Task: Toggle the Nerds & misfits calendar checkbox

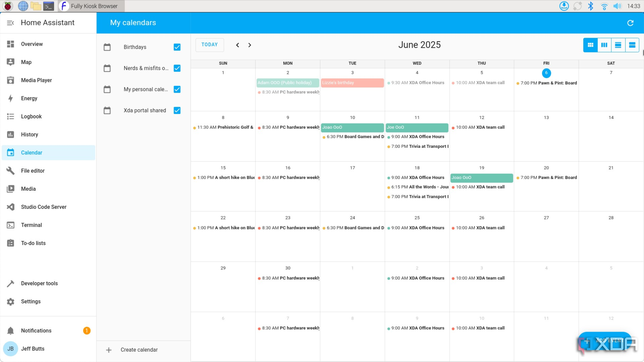Action: (177, 68)
